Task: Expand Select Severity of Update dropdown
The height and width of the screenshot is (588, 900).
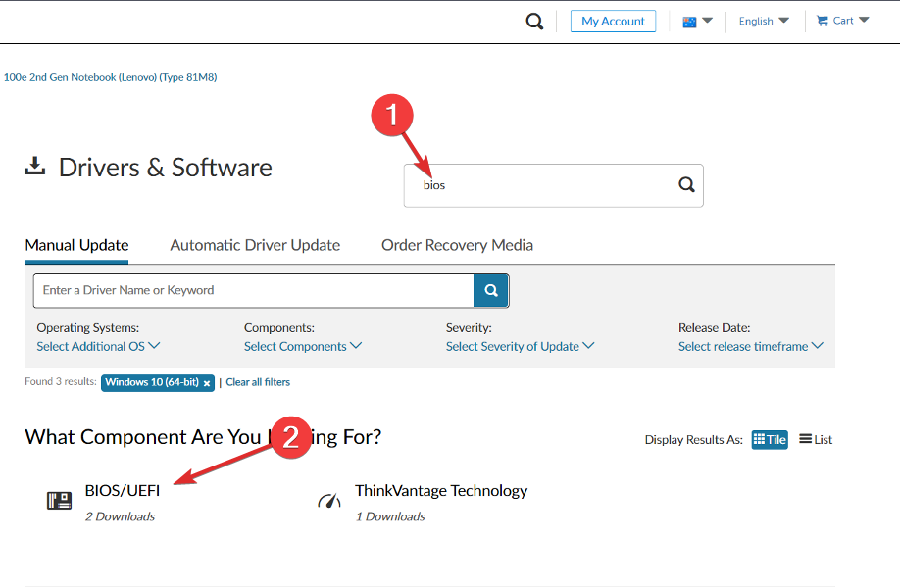Action: pos(520,346)
